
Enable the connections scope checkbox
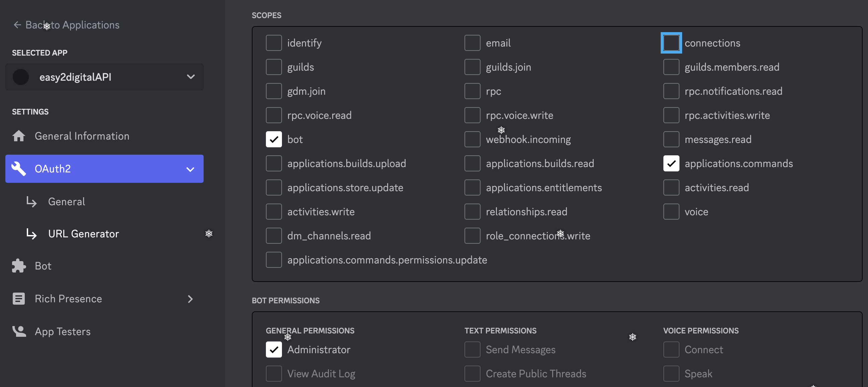point(671,43)
